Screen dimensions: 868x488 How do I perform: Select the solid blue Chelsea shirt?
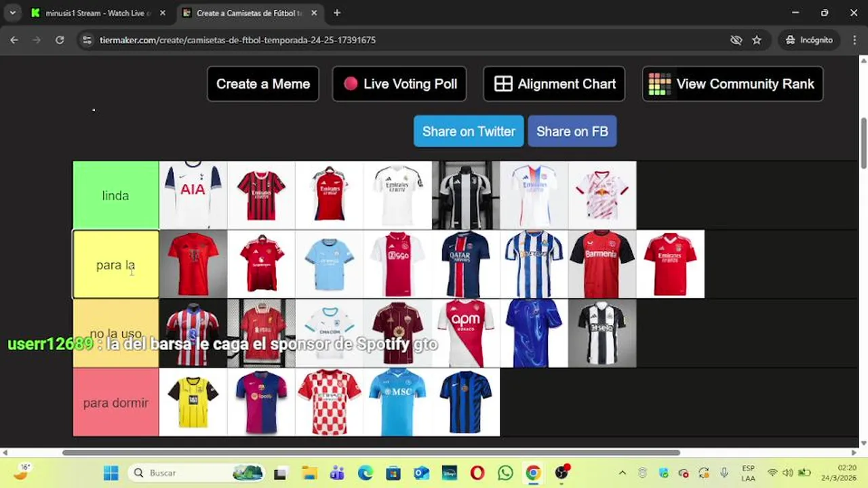tap(534, 333)
